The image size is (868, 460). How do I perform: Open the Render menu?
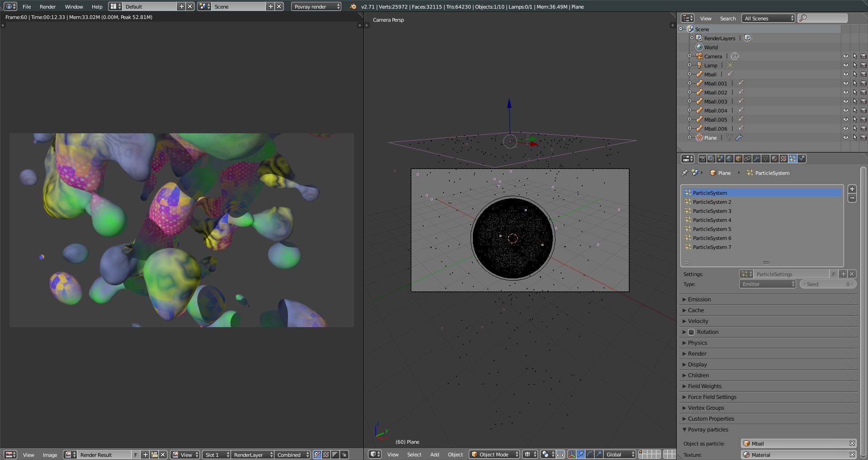[47, 7]
